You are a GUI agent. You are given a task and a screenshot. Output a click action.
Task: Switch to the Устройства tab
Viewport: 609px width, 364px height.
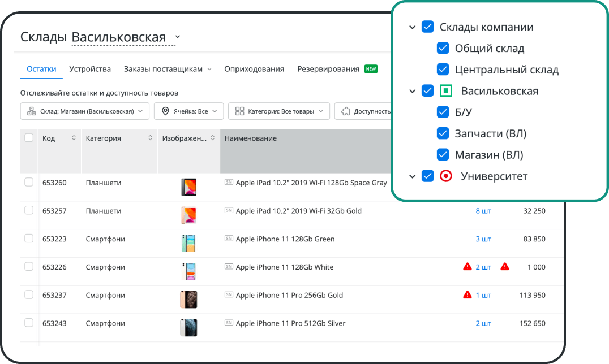click(x=89, y=68)
